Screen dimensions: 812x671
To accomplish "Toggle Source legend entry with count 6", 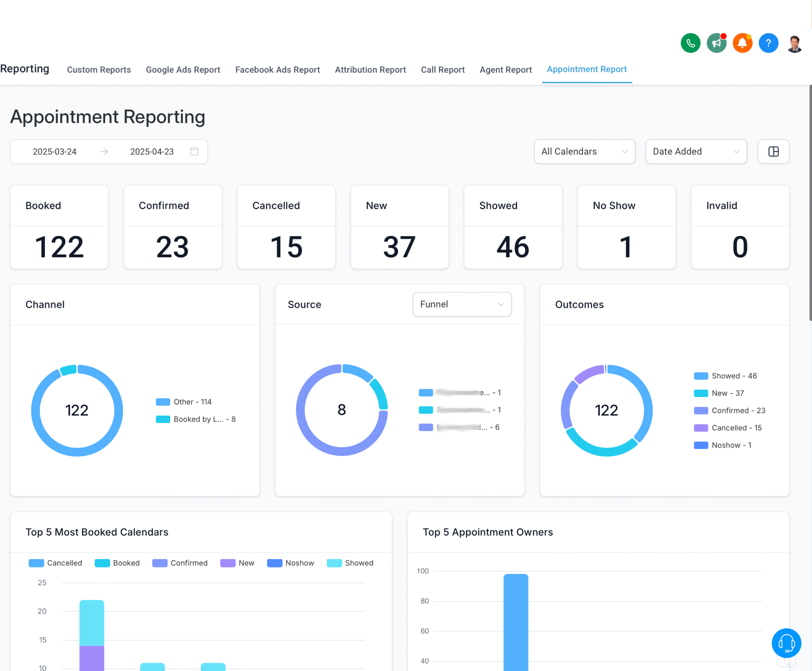I will (x=459, y=427).
